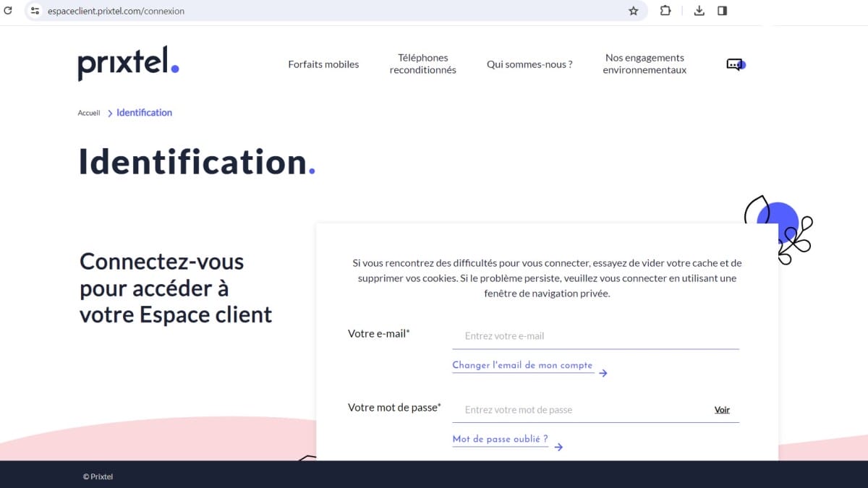Open Forfaits mobiles menu
Viewport: 868px width, 488px height.
[323, 64]
